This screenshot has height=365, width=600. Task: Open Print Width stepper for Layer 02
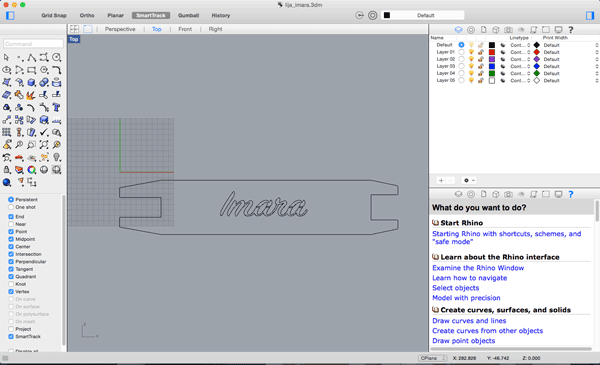click(x=597, y=59)
